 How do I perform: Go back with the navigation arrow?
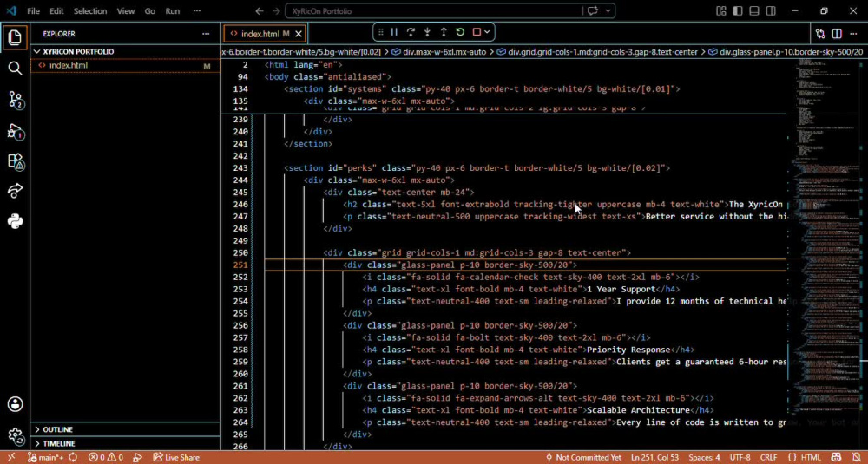click(259, 11)
